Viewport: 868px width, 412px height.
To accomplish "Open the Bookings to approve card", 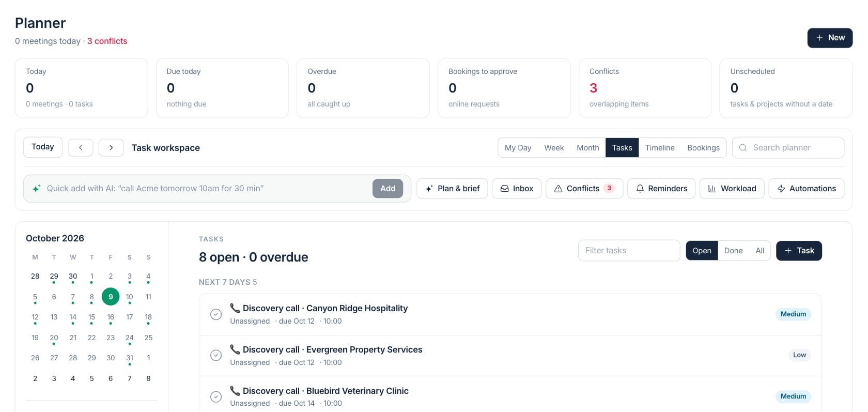I will pyautogui.click(x=504, y=88).
